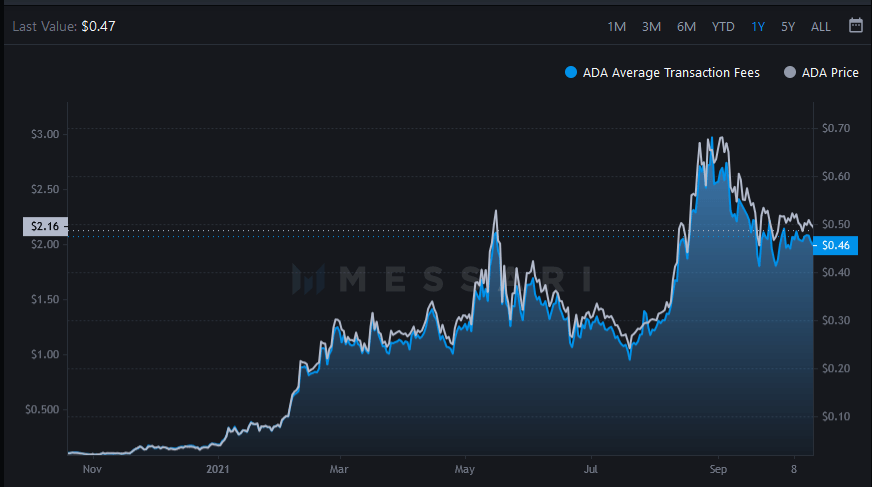
Task: Click blue dot beside ADA Average Transaction Fees
Action: [571, 72]
